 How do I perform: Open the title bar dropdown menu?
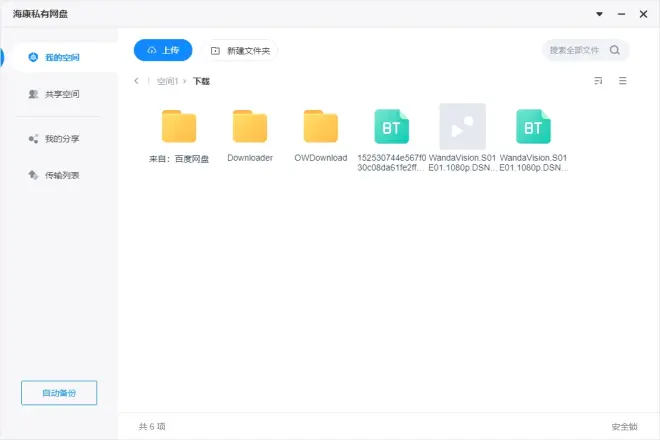(599, 14)
